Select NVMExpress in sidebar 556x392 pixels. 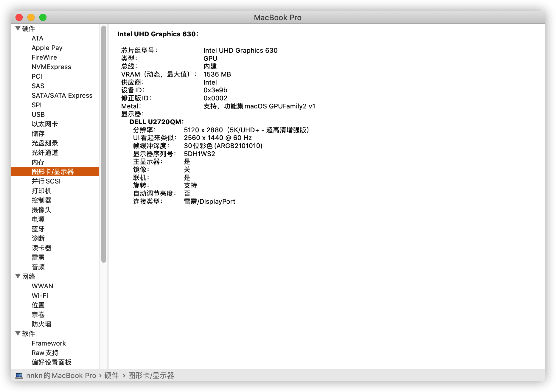click(x=52, y=67)
